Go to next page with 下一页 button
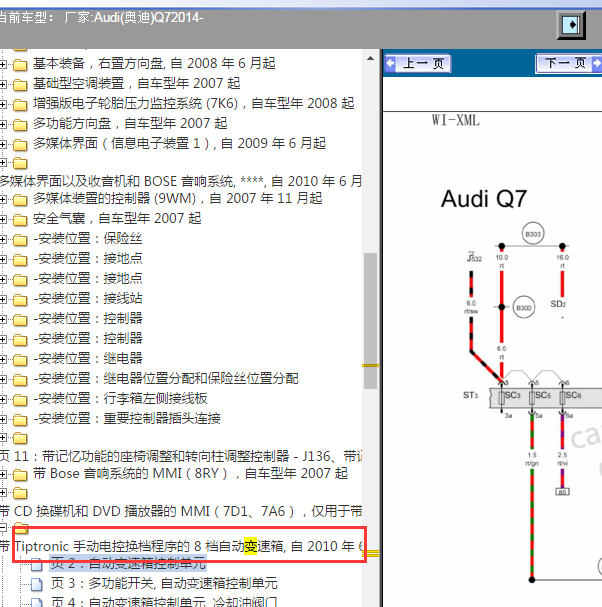The image size is (602, 607). point(569,63)
